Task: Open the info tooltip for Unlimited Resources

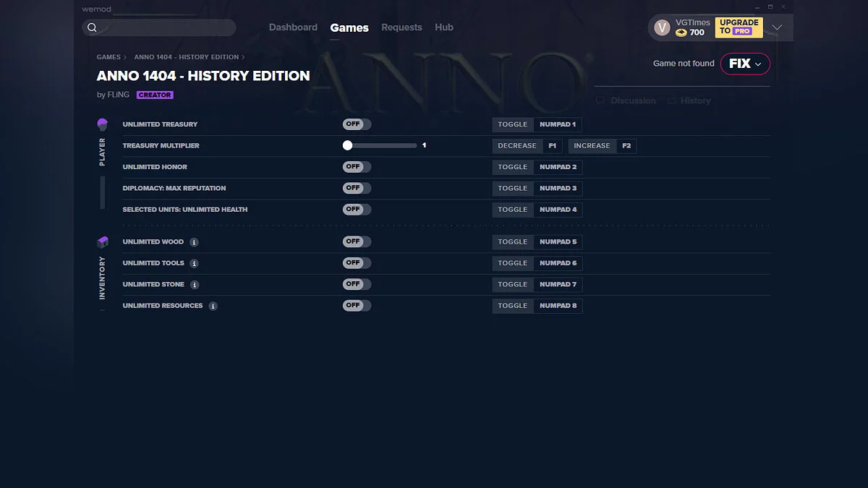Action: point(212,306)
